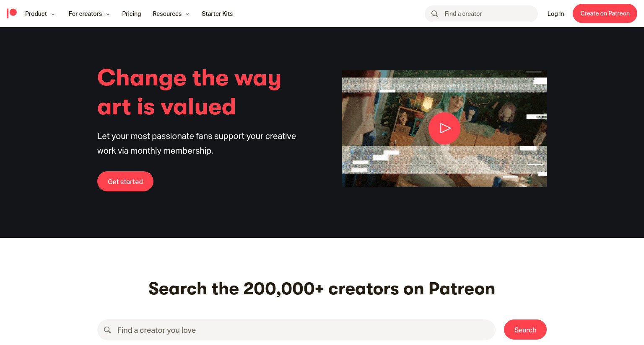Image resolution: width=644 pixels, height=345 pixels.
Task: Click the Get started button
Action: coord(125,181)
